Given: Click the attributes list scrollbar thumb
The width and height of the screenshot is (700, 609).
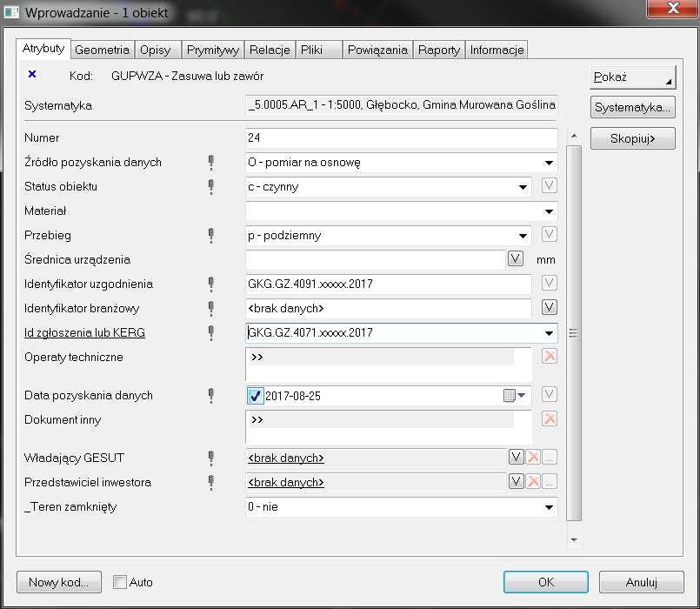Looking at the screenshot, I should coord(574,333).
